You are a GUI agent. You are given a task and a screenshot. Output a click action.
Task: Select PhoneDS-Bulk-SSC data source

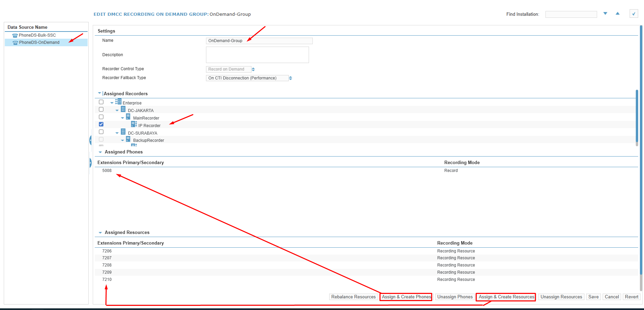tap(37, 35)
